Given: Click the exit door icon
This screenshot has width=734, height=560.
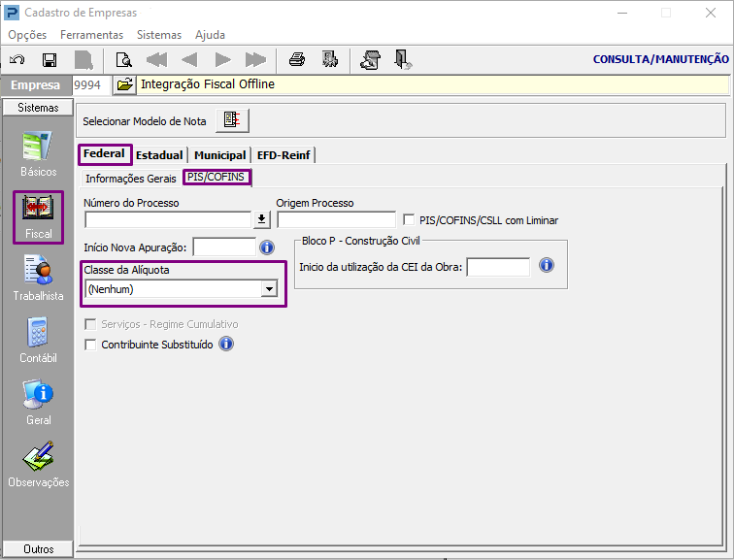Looking at the screenshot, I should [x=403, y=60].
